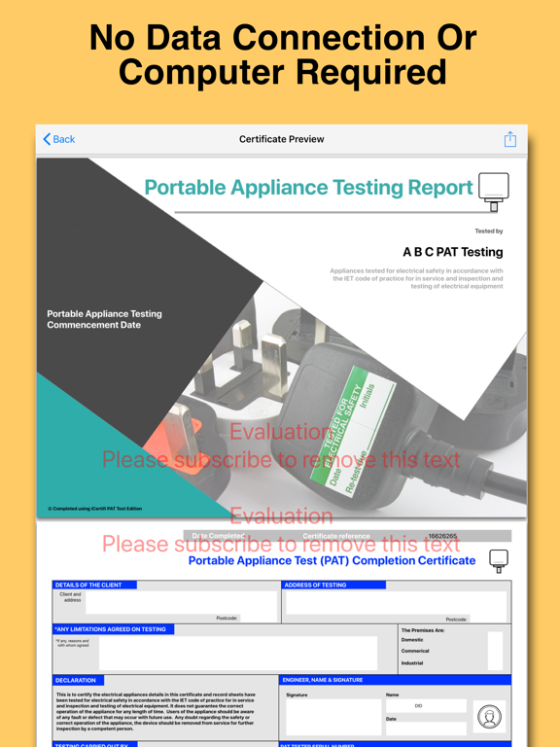Click the limitations agreed on testing field
This screenshot has height=747, width=560.
[238, 654]
